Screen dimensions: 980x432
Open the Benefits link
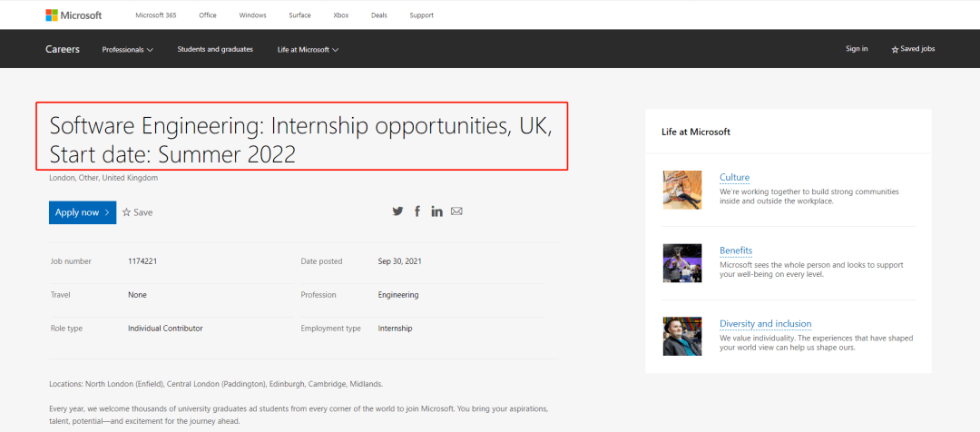[736, 250]
